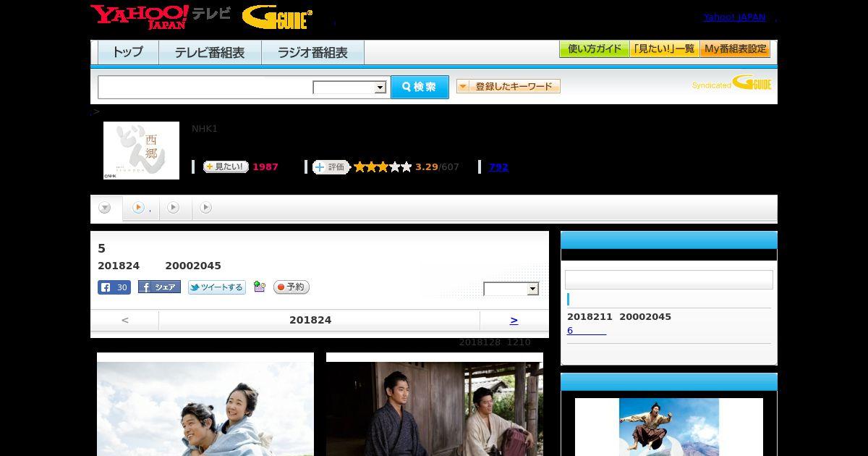Select the first tab with the gray down-arrow icon

pos(106,208)
